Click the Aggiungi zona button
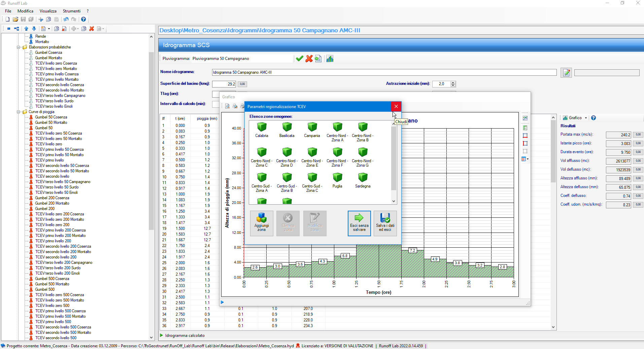This screenshot has height=349, width=644. (262, 223)
